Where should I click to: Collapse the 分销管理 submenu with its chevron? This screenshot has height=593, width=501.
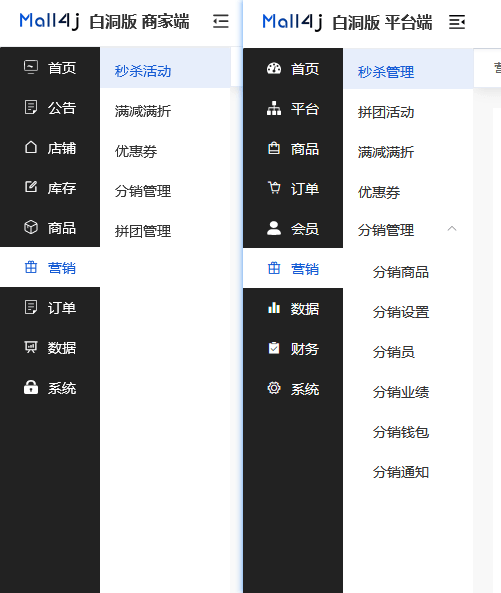[x=452, y=228]
